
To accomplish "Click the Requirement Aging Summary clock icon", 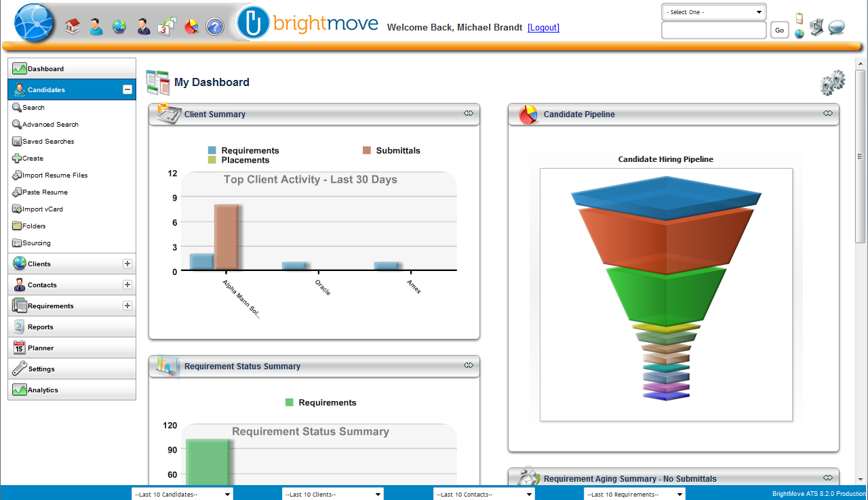I will 529,477.
